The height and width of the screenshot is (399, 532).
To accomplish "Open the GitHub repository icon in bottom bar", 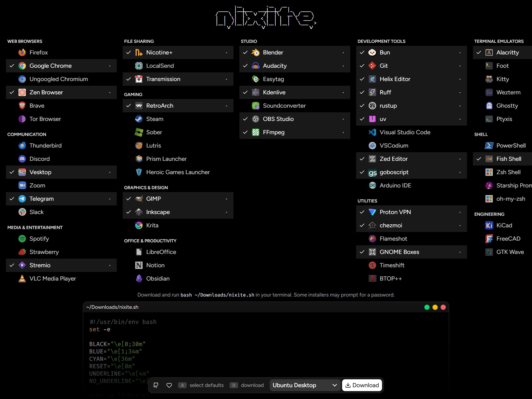I will point(156,385).
